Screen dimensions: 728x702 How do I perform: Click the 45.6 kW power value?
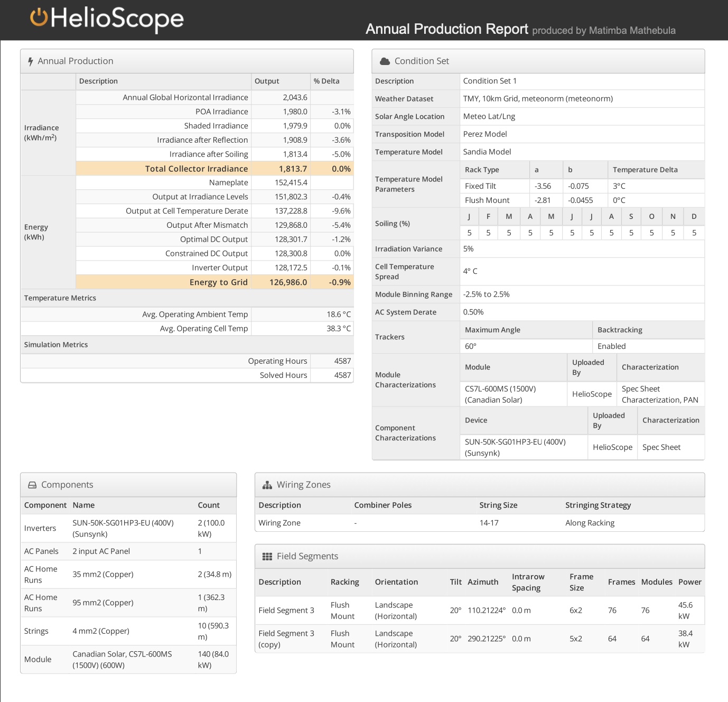coord(685,611)
